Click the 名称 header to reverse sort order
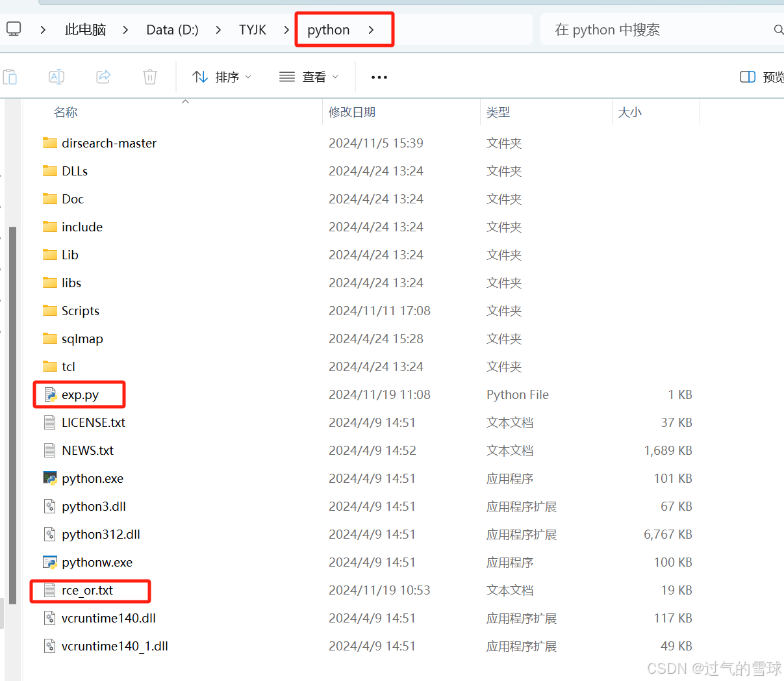 click(x=66, y=112)
